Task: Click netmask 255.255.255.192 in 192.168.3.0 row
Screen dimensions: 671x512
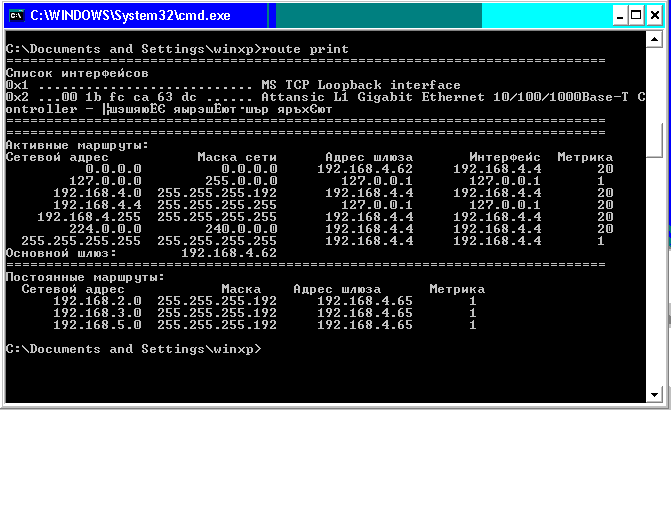Action: [x=217, y=313]
